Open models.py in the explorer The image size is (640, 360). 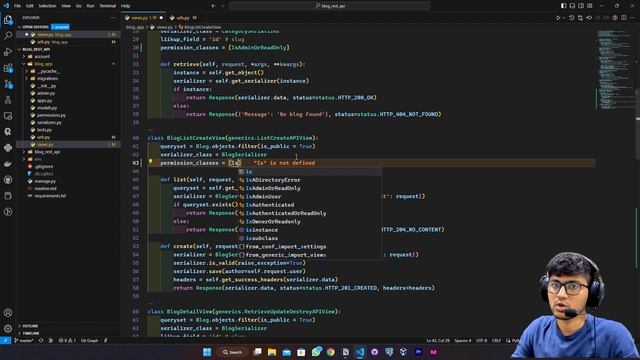coord(47,108)
